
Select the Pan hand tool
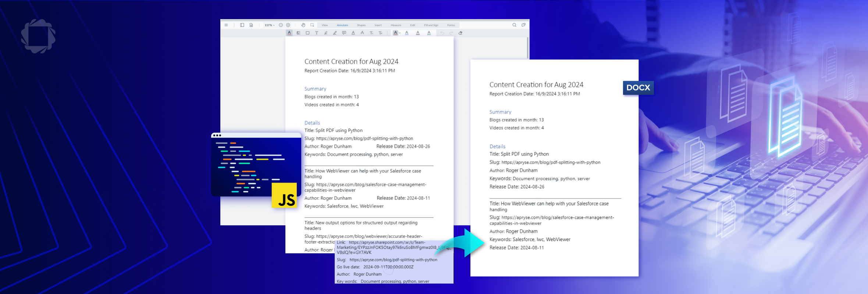click(303, 25)
